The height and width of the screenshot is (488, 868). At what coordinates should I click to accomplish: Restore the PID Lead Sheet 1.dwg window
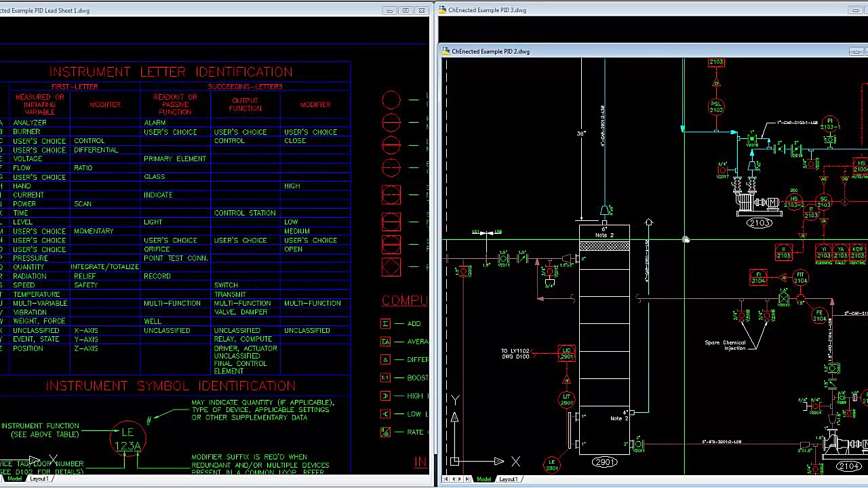(406, 10)
